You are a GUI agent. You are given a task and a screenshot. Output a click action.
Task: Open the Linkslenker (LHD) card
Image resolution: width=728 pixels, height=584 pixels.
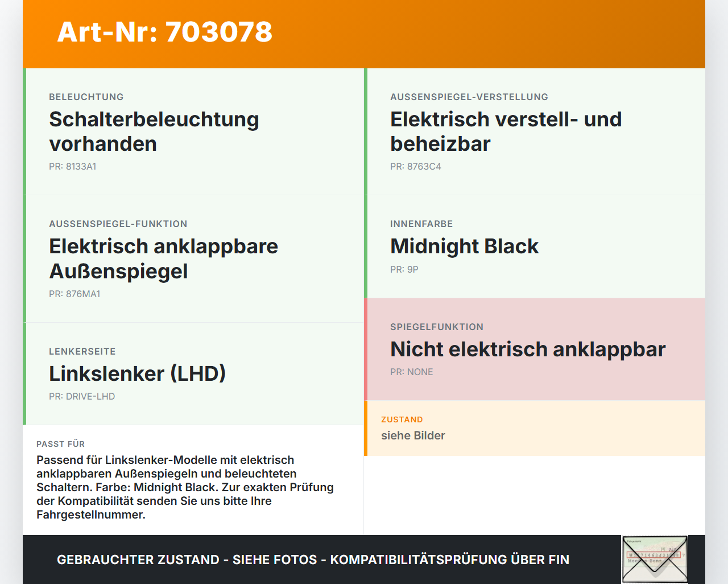pos(193,374)
